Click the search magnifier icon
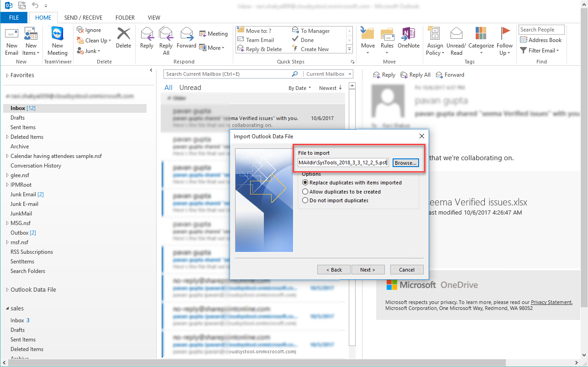The width and height of the screenshot is (588, 367). click(x=295, y=74)
